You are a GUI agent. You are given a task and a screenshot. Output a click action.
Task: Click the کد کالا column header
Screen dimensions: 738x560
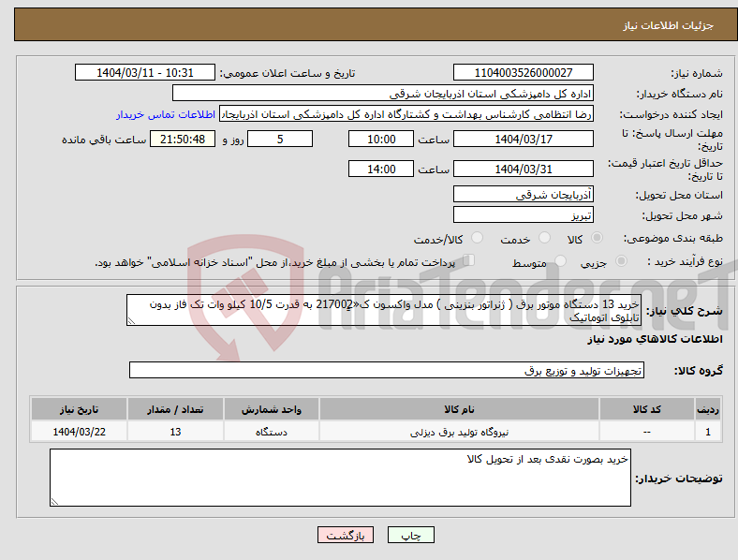pyautogui.click(x=647, y=409)
